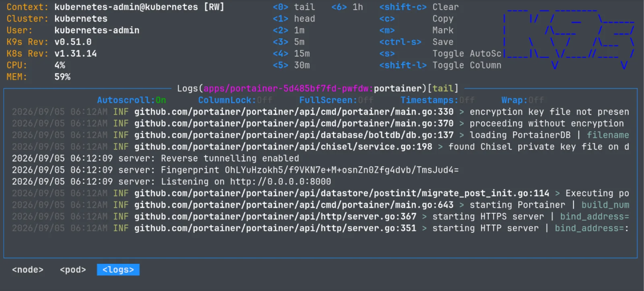The image size is (644, 291).
Task: Toggle the Autoscroll:On indicator
Action: pos(131,100)
